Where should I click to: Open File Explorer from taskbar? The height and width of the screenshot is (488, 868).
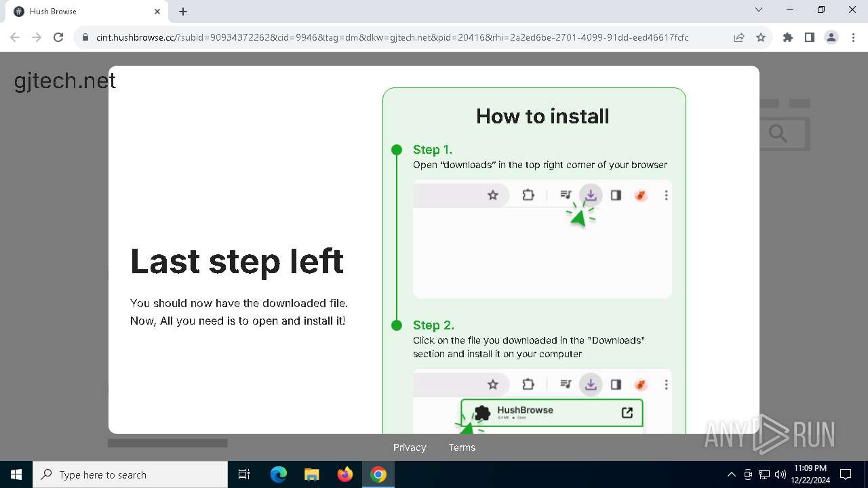click(311, 474)
